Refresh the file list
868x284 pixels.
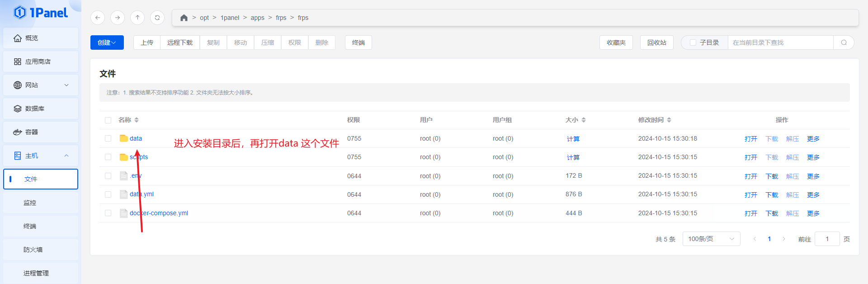coord(157,18)
